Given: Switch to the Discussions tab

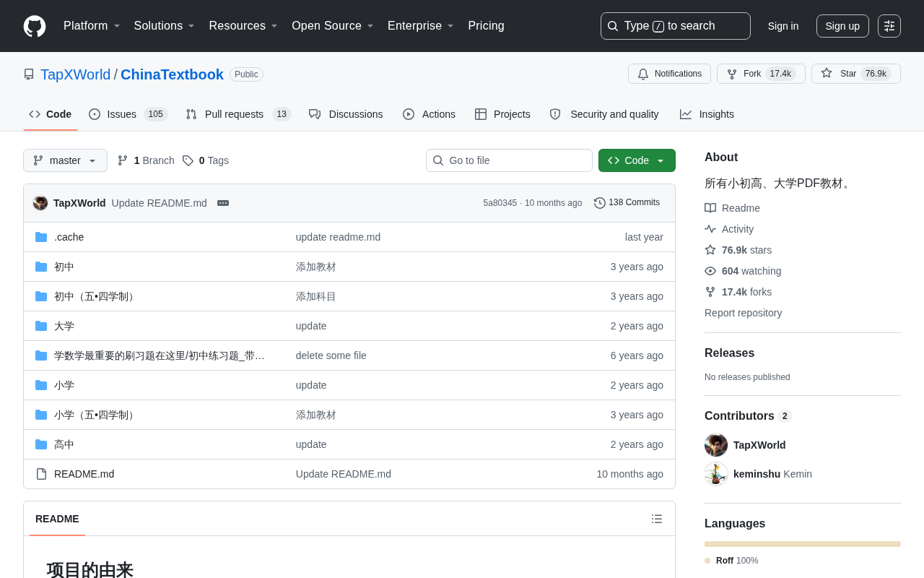Looking at the screenshot, I should point(346,114).
